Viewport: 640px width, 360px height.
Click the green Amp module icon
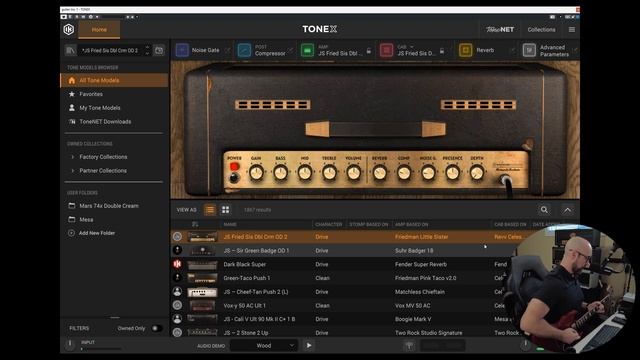(307, 50)
